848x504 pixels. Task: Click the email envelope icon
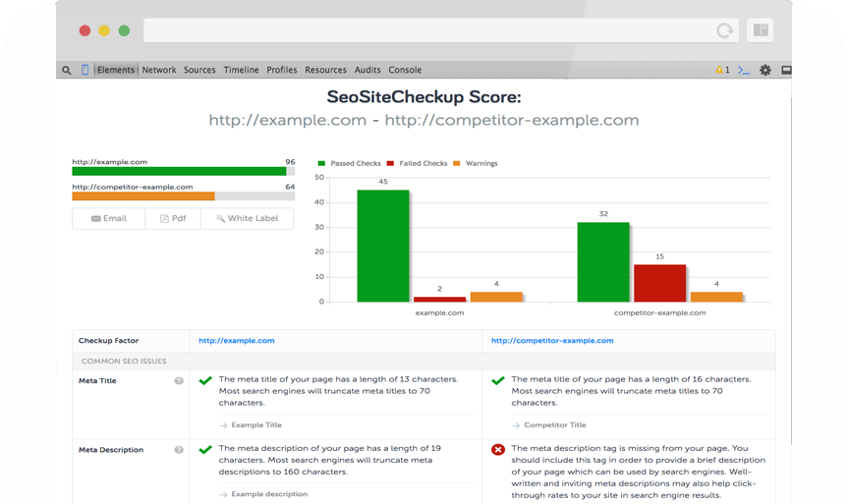click(95, 218)
